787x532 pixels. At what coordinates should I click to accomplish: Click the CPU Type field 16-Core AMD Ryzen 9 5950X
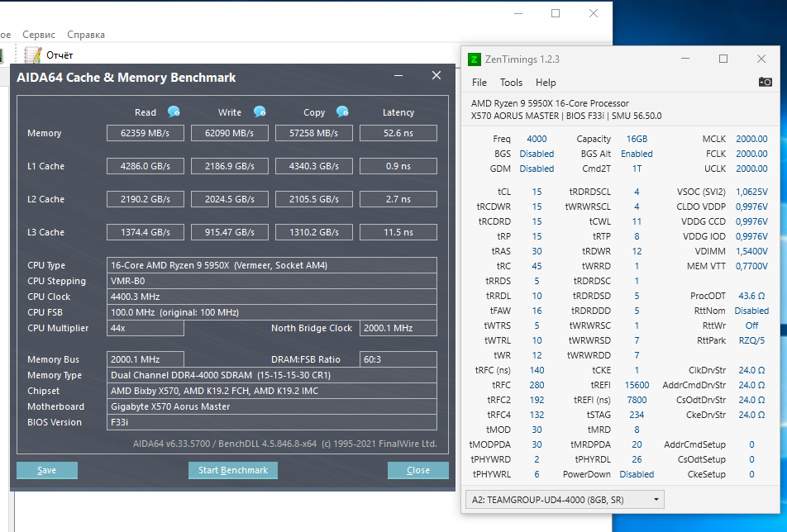tap(271, 265)
